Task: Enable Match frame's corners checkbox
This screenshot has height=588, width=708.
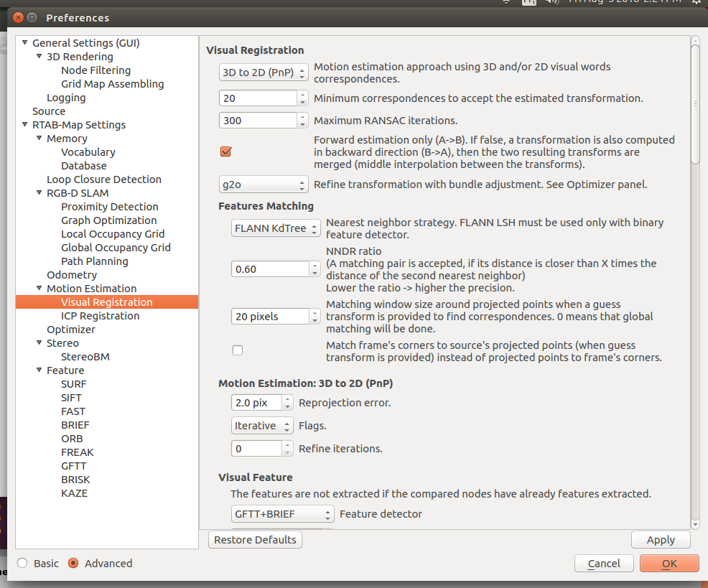Action: 238,350
